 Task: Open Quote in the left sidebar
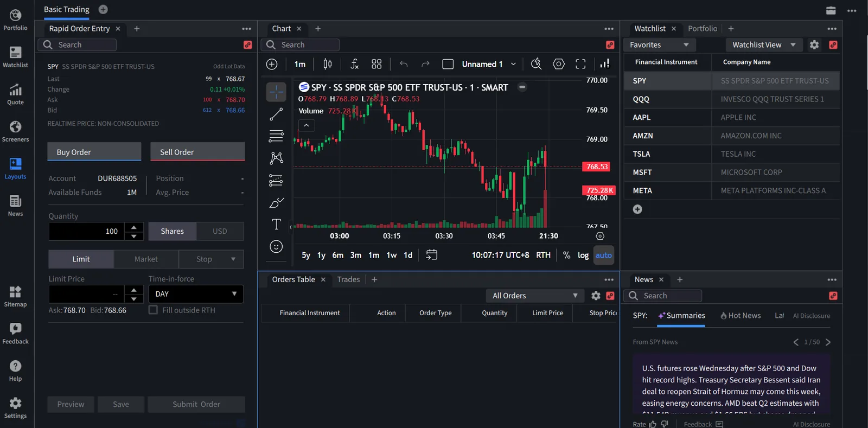click(15, 94)
